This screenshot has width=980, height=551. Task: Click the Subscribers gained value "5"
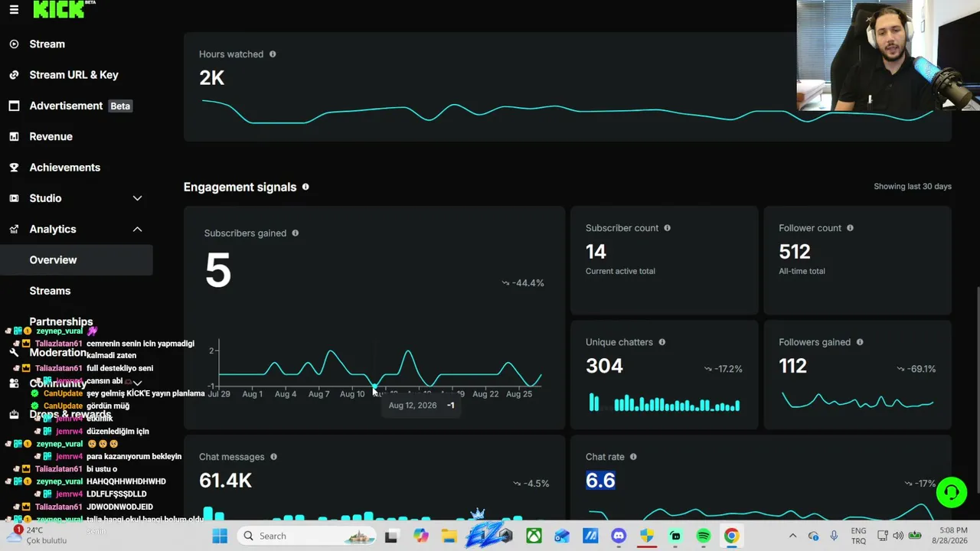(218, 271)
